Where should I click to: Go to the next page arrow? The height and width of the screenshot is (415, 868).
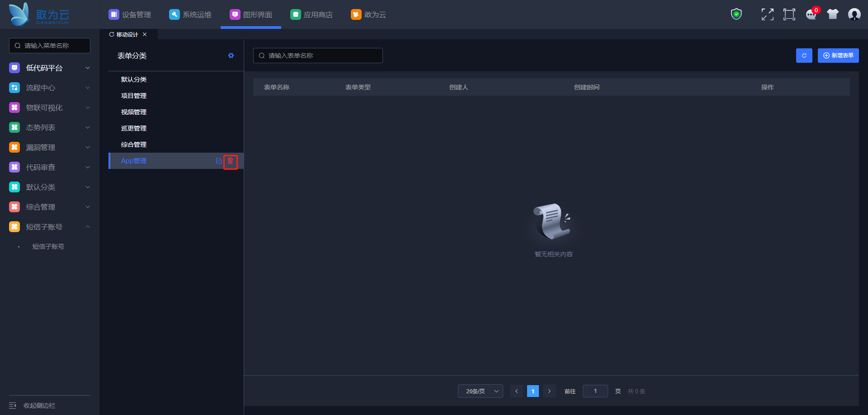click(549, 391)
